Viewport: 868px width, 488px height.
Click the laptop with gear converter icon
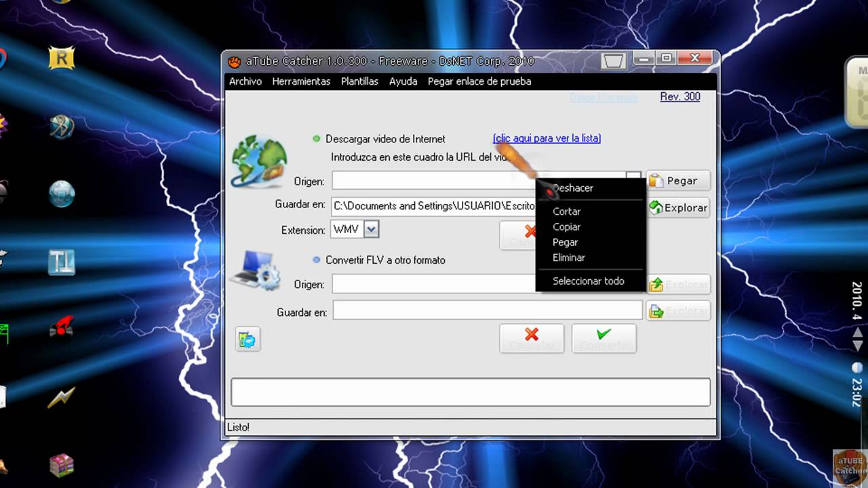[x=256, y=271]
